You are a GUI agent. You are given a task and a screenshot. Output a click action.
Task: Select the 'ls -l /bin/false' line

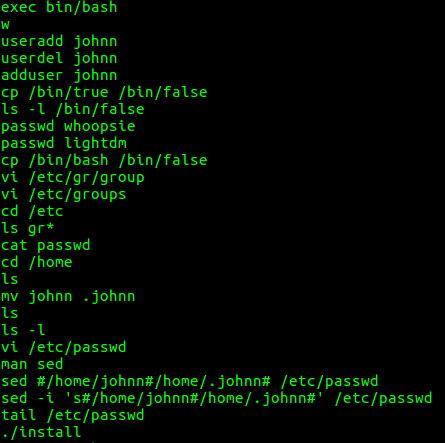click(73, 109)
